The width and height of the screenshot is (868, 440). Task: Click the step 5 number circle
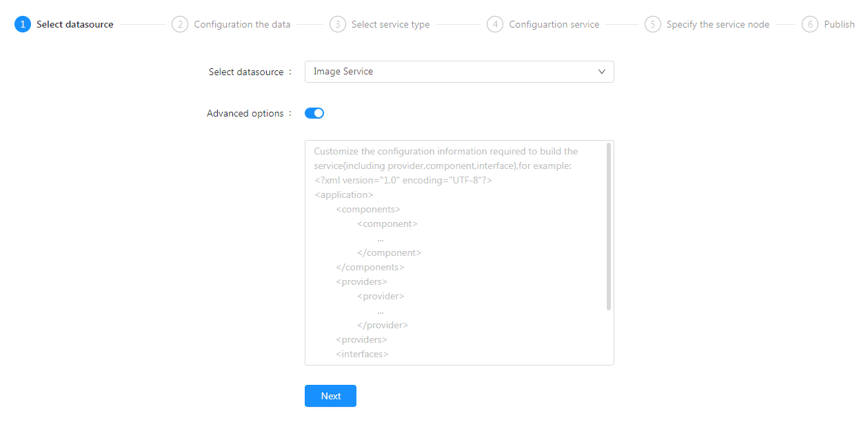coord(653,24)
